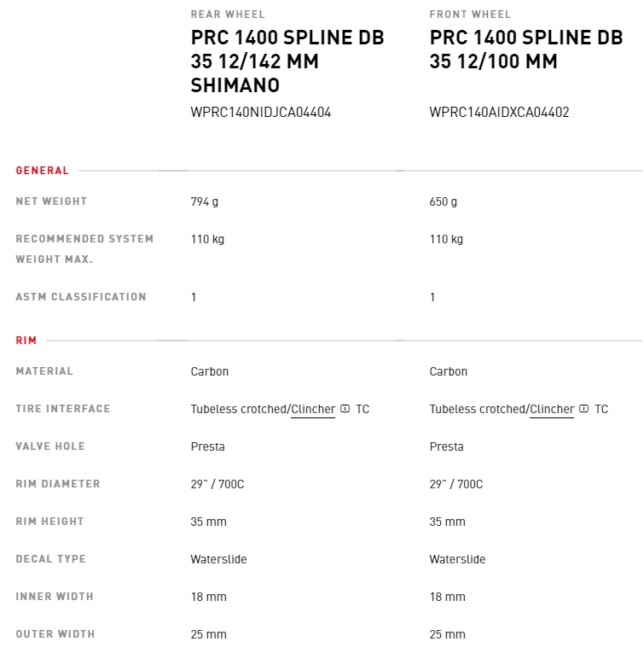Click the front wheel 650 g weight value

click(x=444, y=202)
